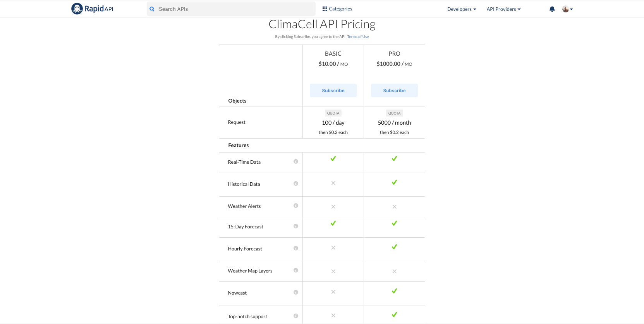
Task: Click the BASIC plan QUOTA badge
Action: (x=333, y=113)
